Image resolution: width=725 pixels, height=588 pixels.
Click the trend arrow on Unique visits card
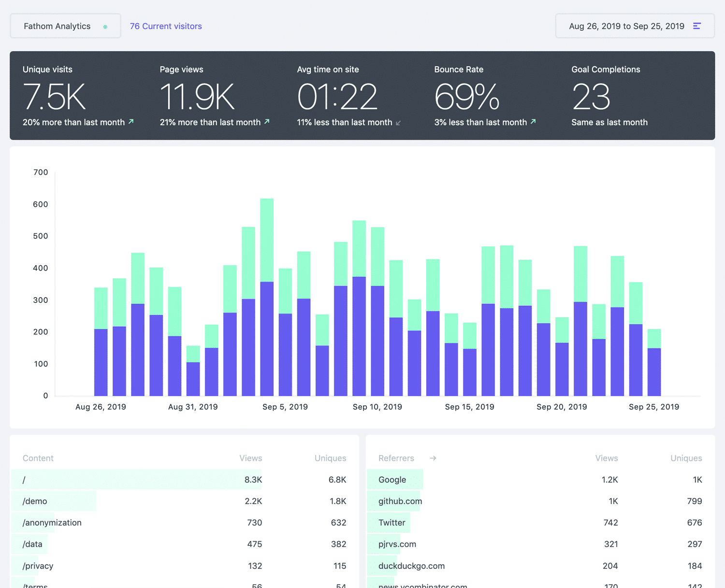[x=130, y=122]
